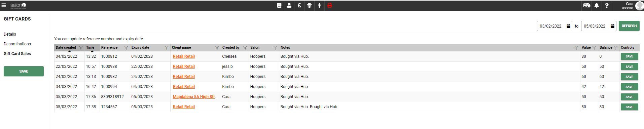
Task: Select created-by cell 'jess b'
Action: click(227, 67)
